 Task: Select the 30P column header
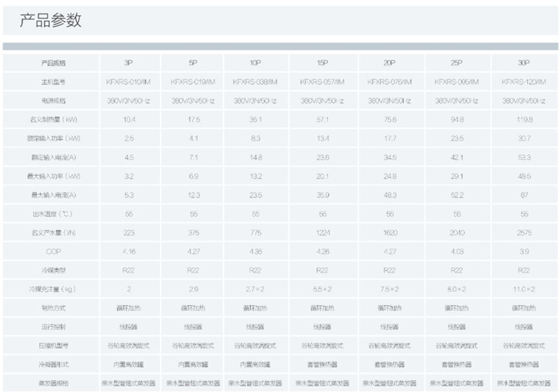click(x=524, y=63)
